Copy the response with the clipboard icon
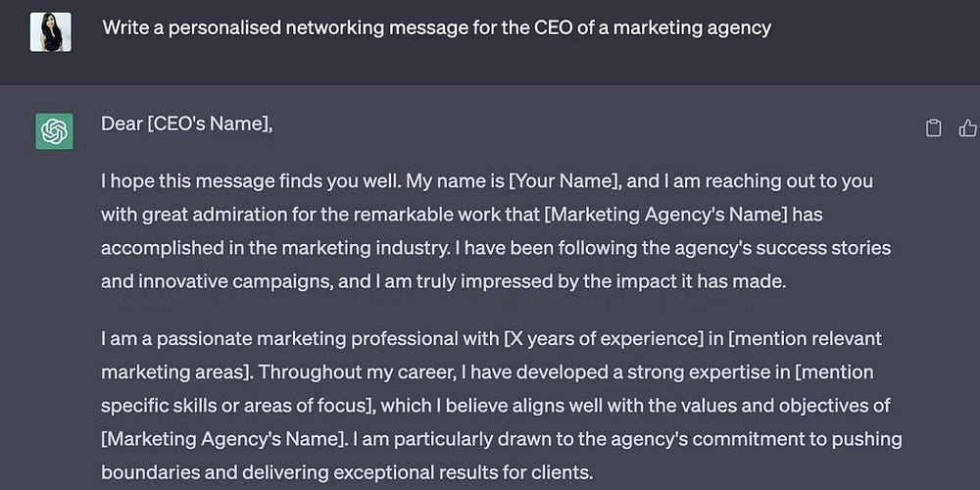Screen dimensions: 980x490 pos(934,128)
